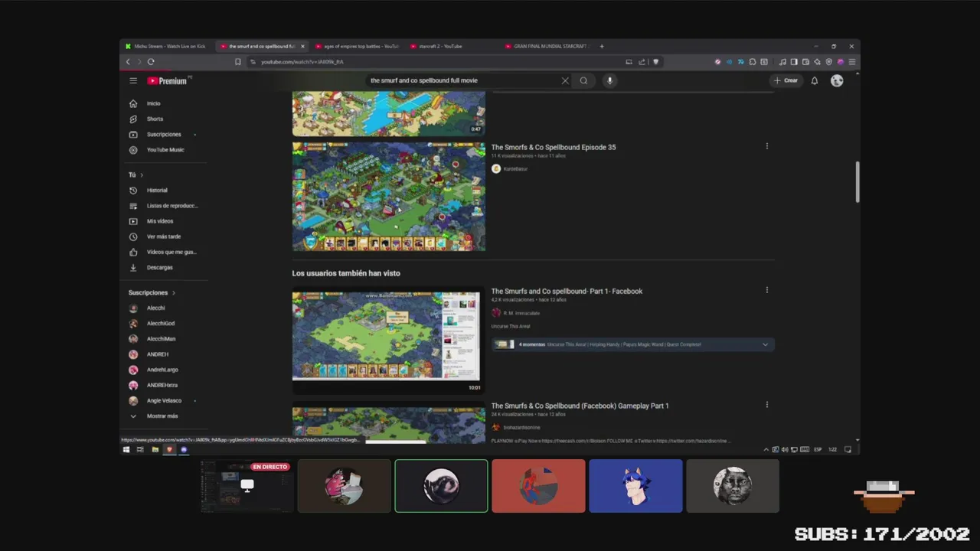Screen dimensions: 980x551
Task: Open Suscripciones in sidebar
Action: pyautogui.click(x=162, y=134)
